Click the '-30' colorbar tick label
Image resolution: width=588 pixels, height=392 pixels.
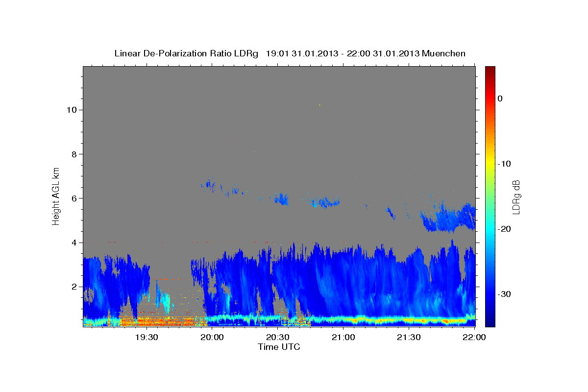pos(504,294)
